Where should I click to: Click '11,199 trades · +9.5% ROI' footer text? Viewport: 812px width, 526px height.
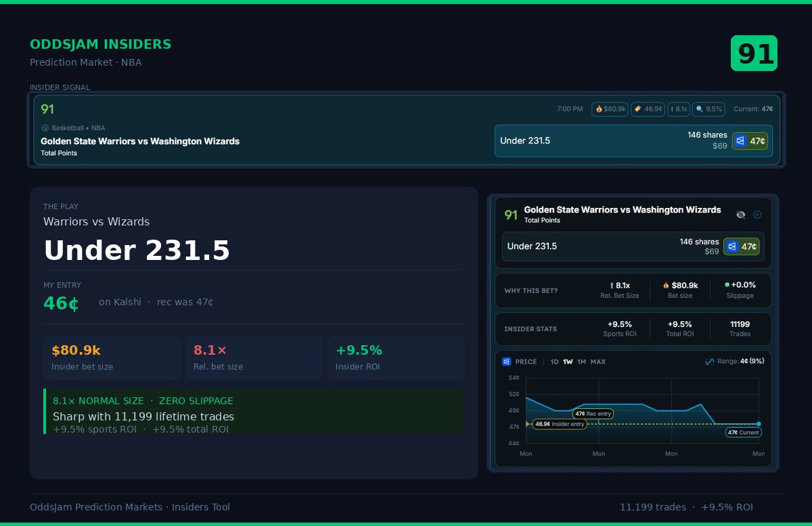coord(686,507)
